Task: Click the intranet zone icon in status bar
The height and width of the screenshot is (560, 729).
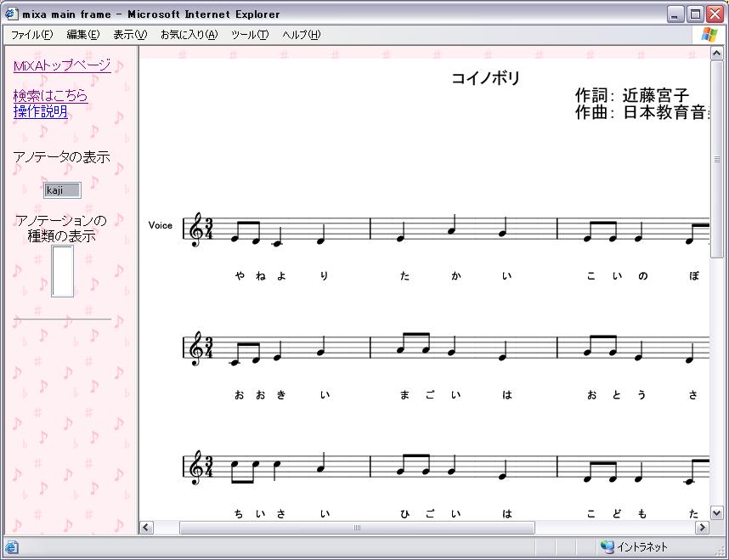Action: pos(607,546)
